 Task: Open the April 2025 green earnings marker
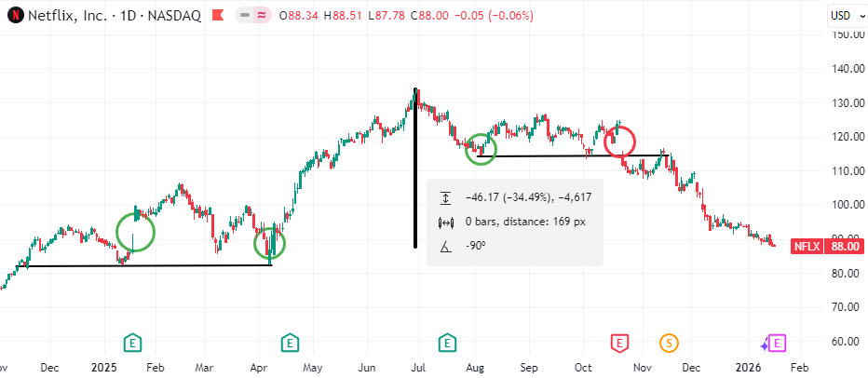tap(291, 344)
